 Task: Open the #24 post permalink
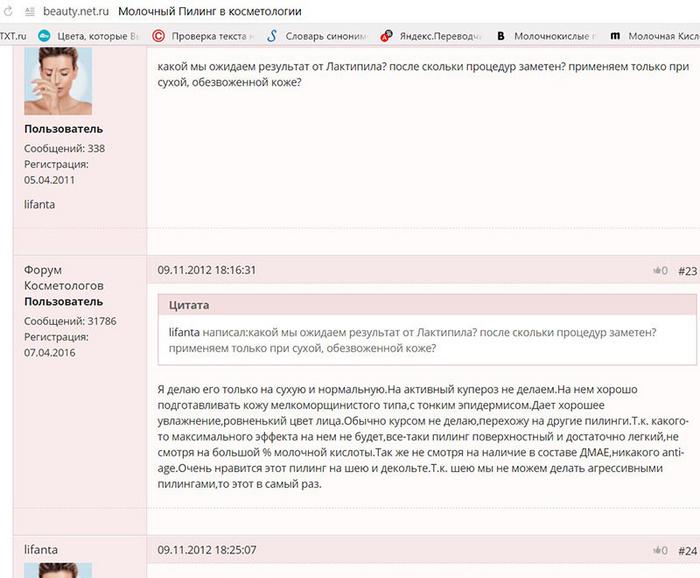(687, 551)
